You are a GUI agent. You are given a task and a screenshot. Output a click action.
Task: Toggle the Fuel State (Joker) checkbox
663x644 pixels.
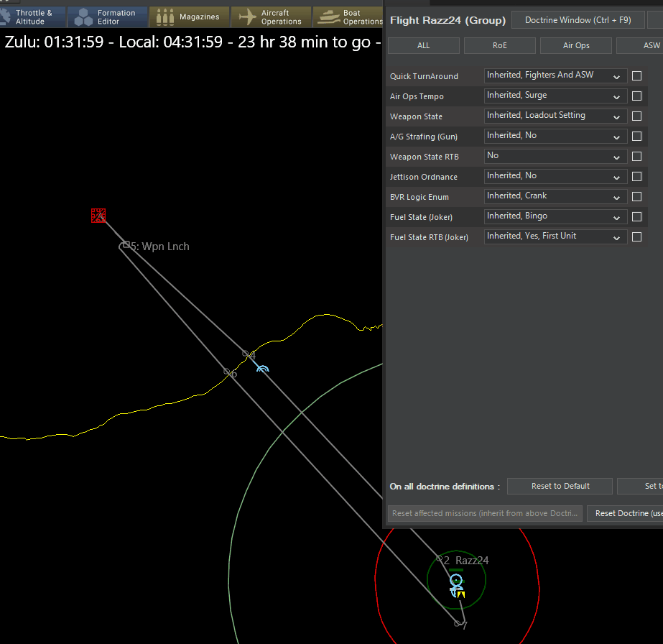pos(637,216)
